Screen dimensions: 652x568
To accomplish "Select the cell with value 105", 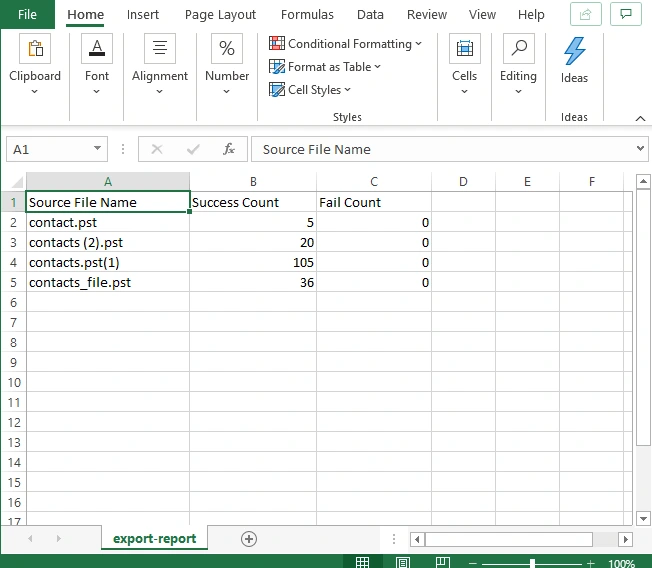I will [253, 262].
